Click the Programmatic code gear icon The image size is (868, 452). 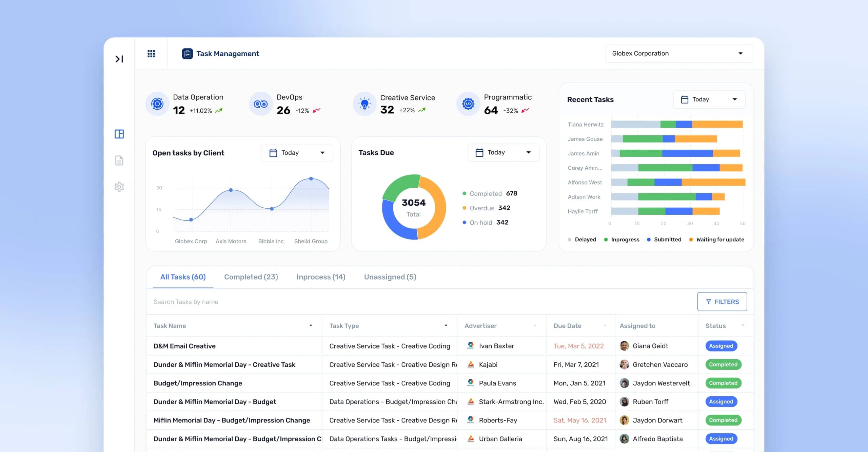coord(468,104)
